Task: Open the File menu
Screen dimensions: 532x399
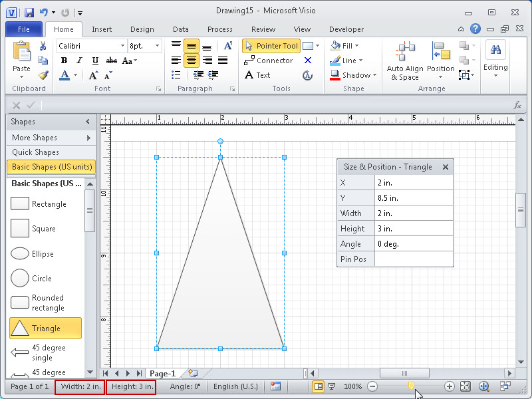Action: (23, 29)
